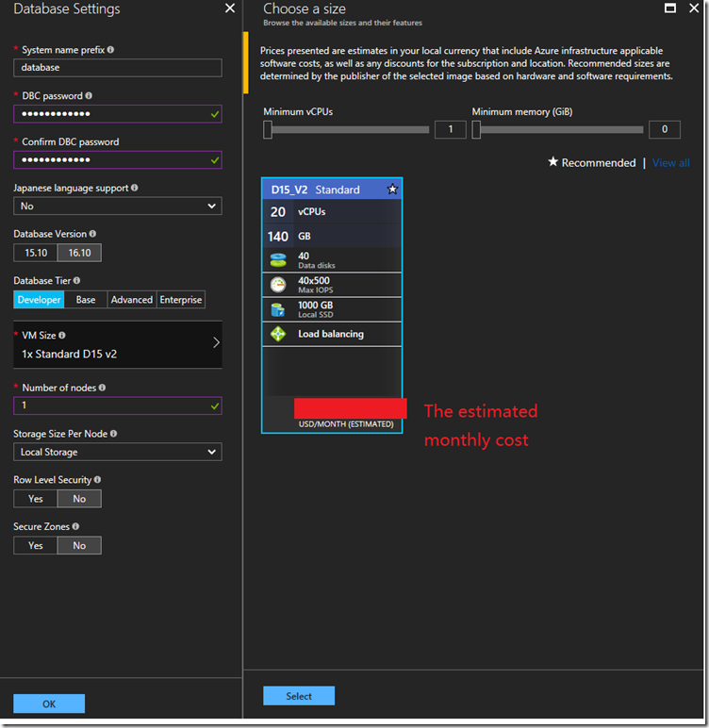Click the Confirm DBC password field
Image resolution: width=709 pixels, height=728 pixels.
click(x=118, y=159)
